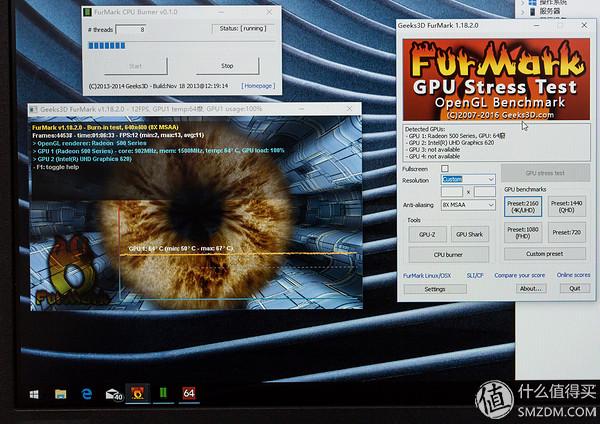Click the custom width input field
600x424 pixels.
(x=452, y=191)
